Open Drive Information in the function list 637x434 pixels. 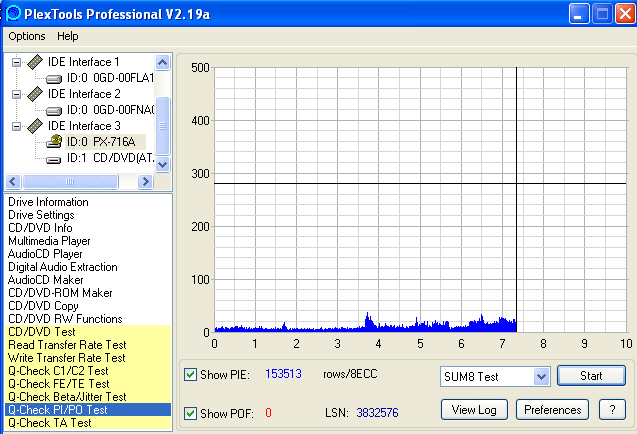(48, 202)
